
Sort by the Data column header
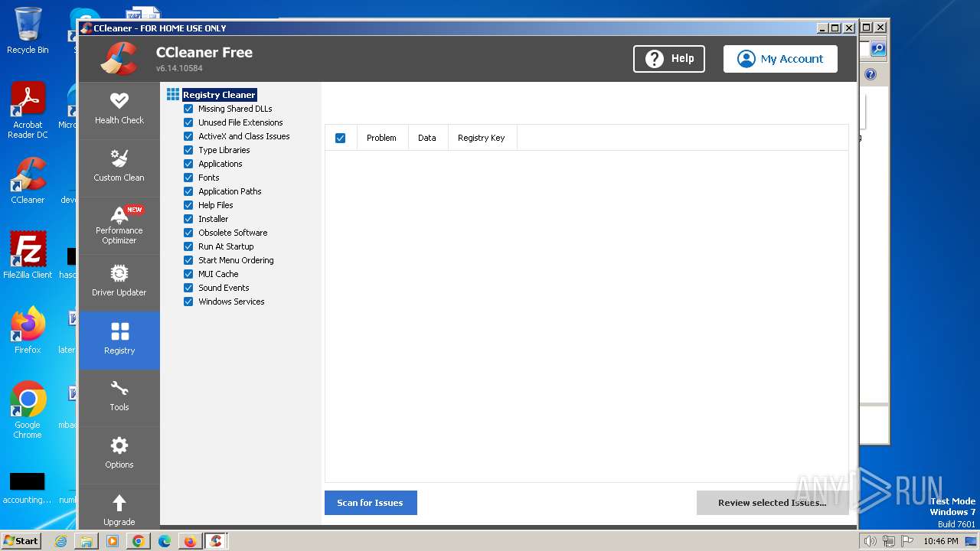[x=427, y=138]
